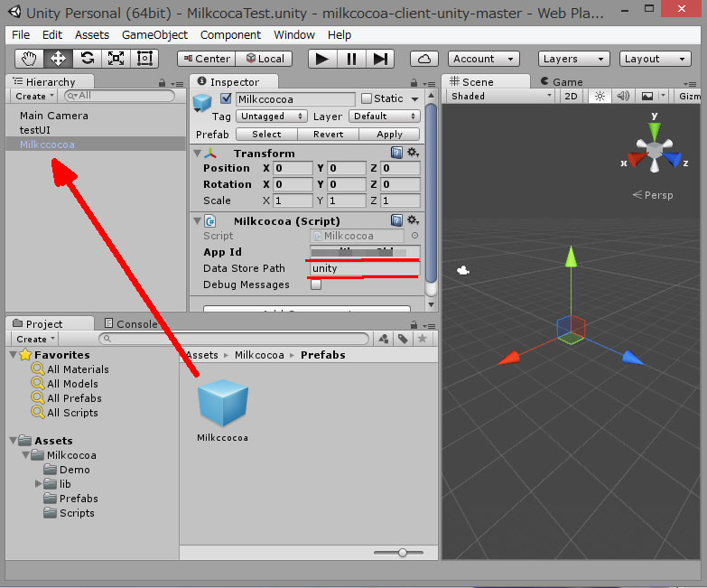Save search star icon in Project
The height and width of the screenshot is (588, 707).
click(x=422, y=339)
